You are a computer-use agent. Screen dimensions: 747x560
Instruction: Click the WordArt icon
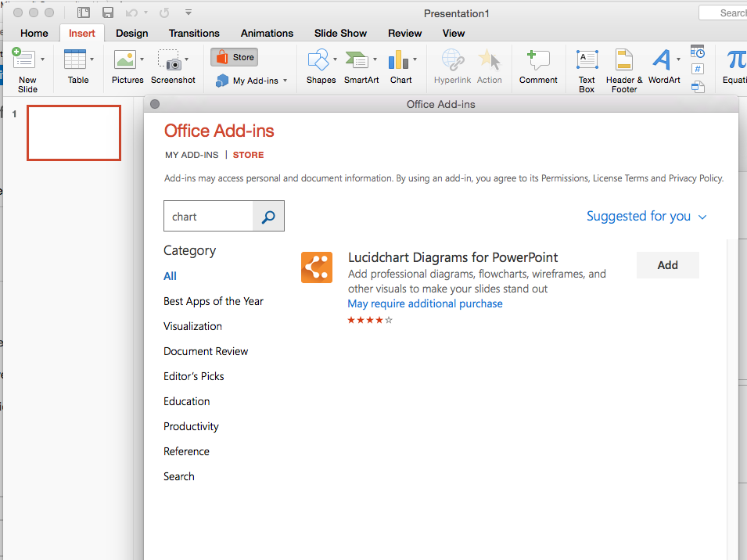point(662,59)
